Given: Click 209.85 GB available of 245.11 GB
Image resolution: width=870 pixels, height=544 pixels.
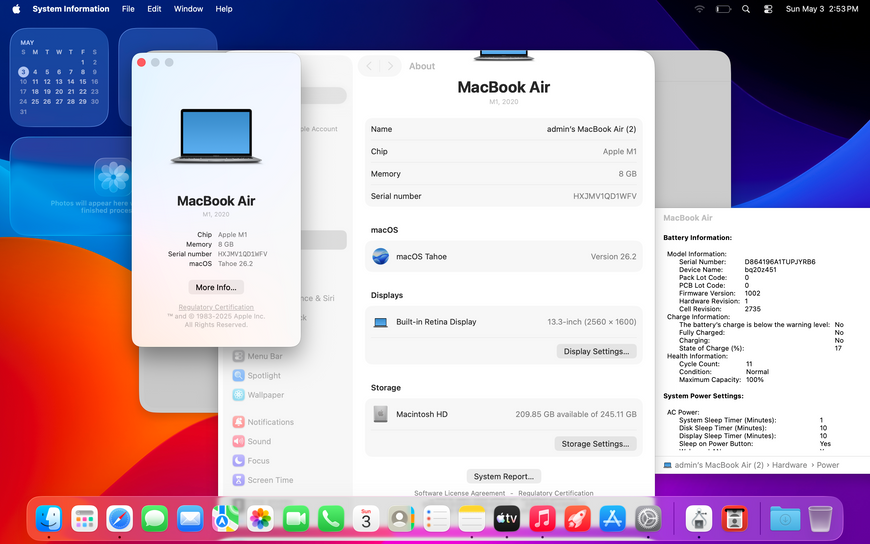Looking at the screenshot, I should click(575, 414).
